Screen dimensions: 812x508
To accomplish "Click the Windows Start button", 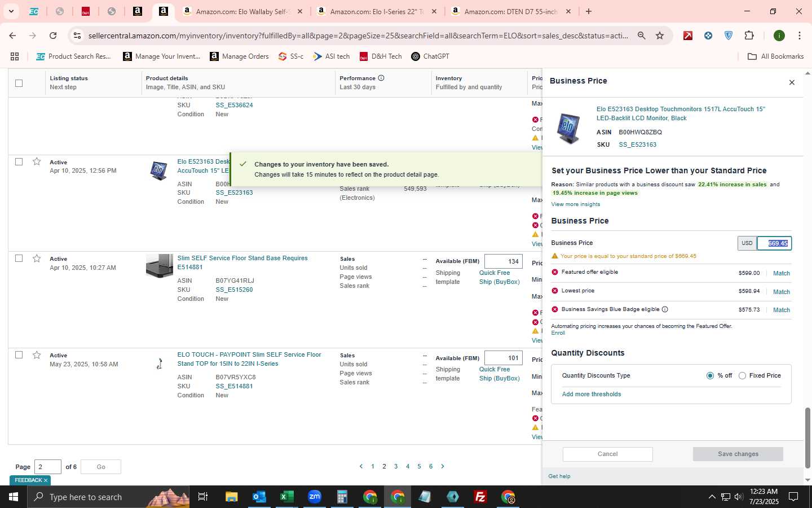I will [x=14, y=497].
